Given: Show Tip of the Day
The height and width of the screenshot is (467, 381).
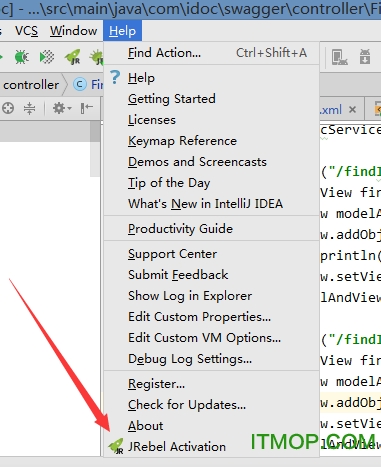Looking at the screenshot, I should click(x=211, y=183).
